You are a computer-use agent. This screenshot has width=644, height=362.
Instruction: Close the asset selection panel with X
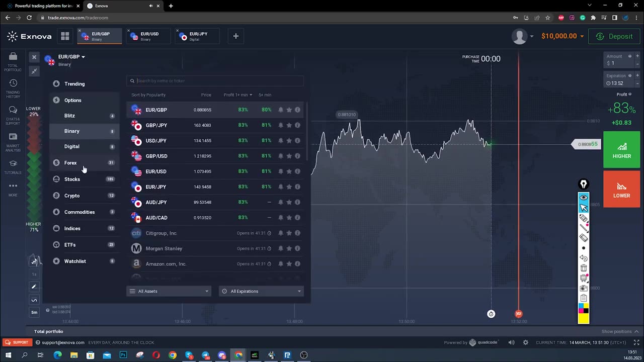click(34, 57)
